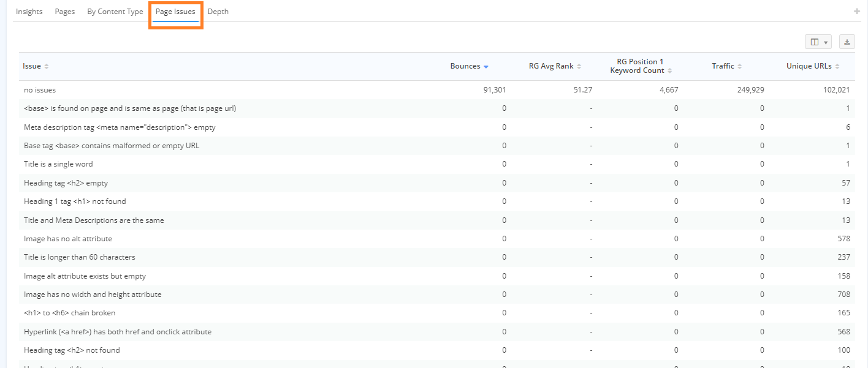Sort by RG Avg Rank icon
Screen dimensions: 868x368
click(x=579, y=67)
